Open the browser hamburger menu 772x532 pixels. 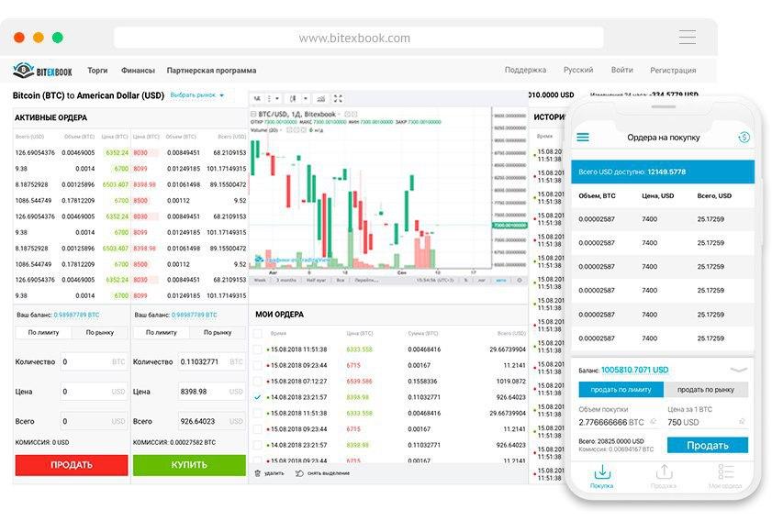[688, 38]
